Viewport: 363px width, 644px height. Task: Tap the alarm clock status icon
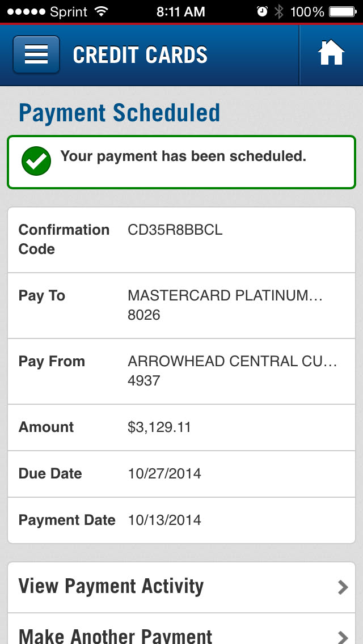[x=262, y=11]
